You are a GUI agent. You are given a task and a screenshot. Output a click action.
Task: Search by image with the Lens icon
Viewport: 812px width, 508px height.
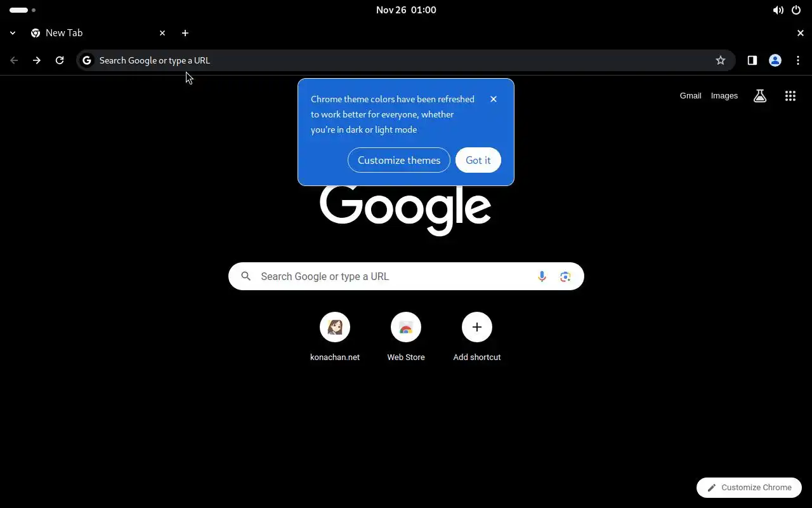tap(565, 276)
